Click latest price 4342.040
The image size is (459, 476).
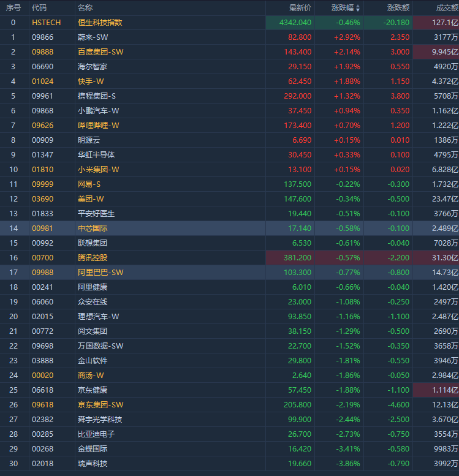coord(295,23)
